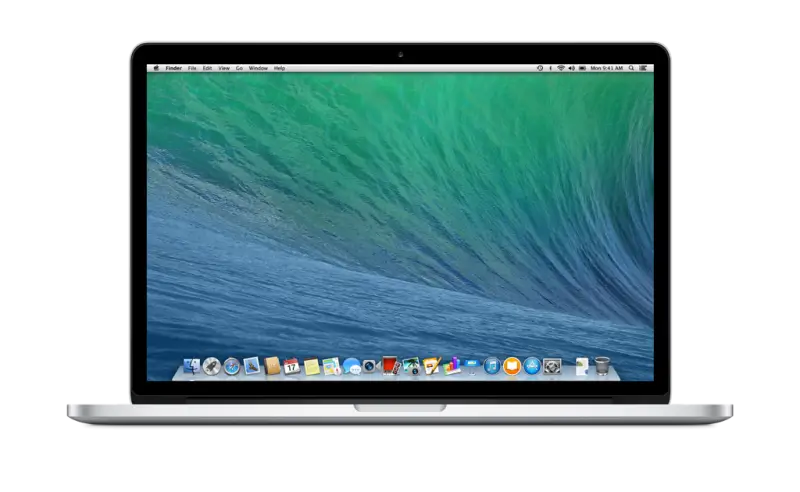800x492 pixels.
Task: Open Photo Booth red curtain icon
Action: (x=391, y=365)
